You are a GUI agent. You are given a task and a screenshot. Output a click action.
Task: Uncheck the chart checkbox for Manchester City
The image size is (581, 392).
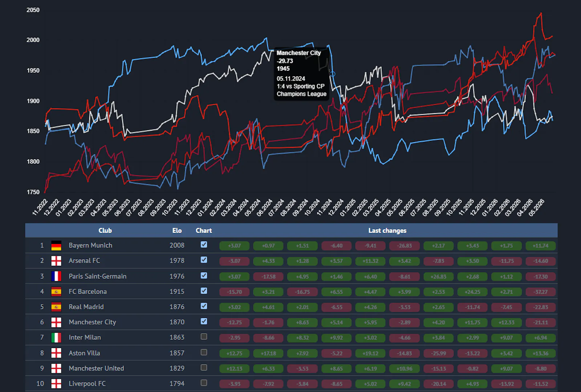click(204, 321)
